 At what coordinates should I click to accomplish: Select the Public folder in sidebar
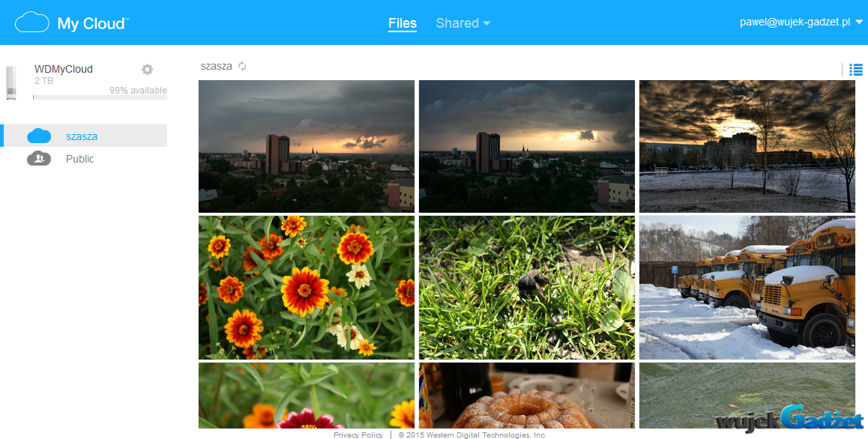80,159
